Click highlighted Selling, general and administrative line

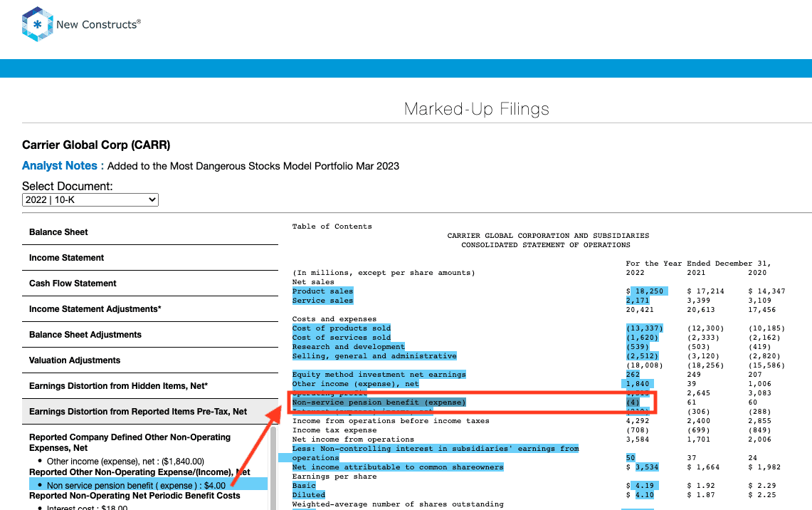click(x=374, y=357)
